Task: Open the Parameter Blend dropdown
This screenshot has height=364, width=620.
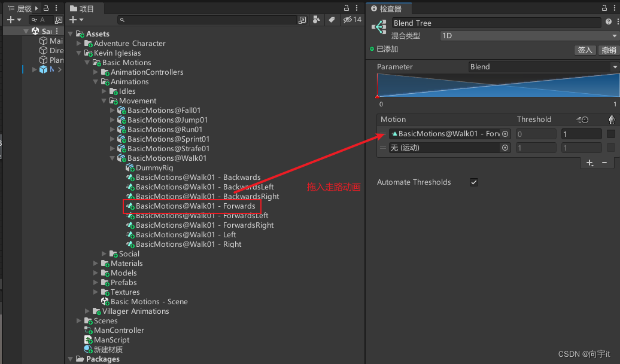Action: [543, 67]
